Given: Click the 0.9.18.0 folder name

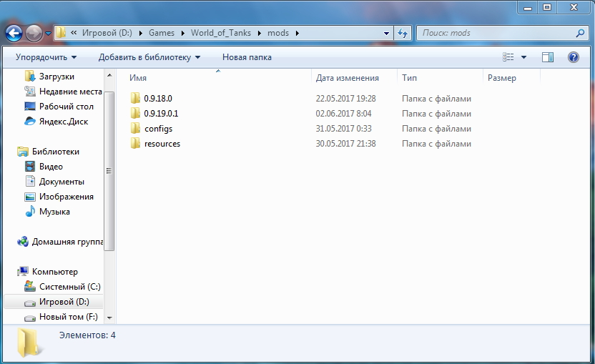Looking at the screenshot, I should click(158, 98).
